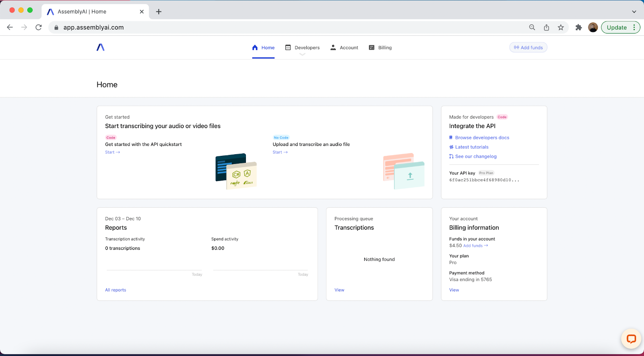
Task: Click the Add funds button in header
Action: click(528, 48)
